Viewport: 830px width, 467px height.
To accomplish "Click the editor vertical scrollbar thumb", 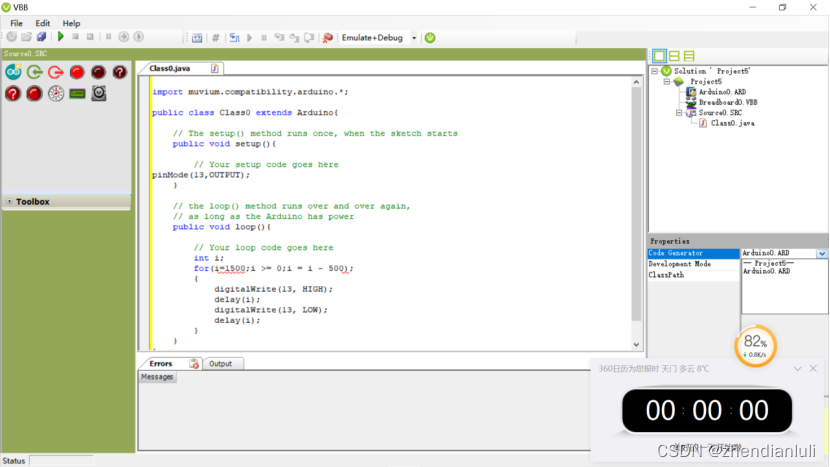I will pyautogui.click(x=636, y=204).
